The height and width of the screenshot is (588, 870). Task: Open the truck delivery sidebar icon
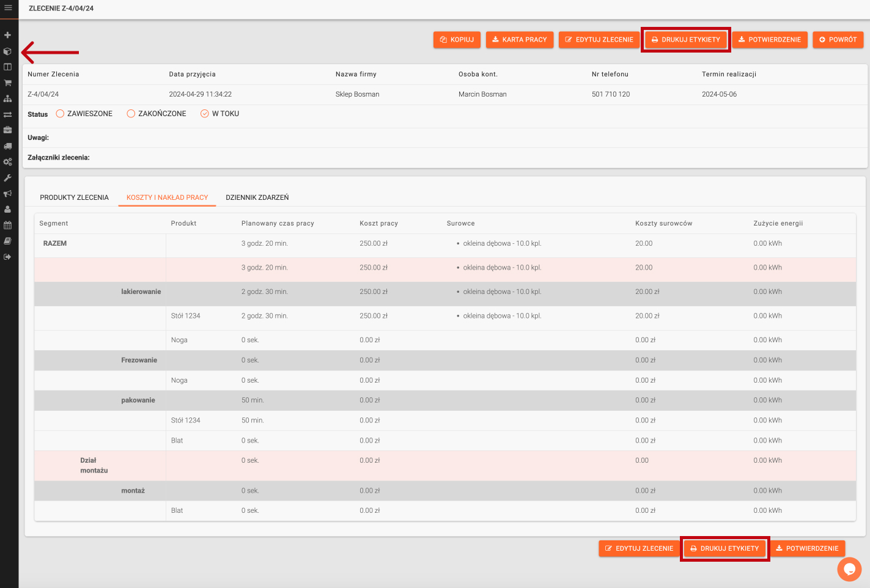8,146
